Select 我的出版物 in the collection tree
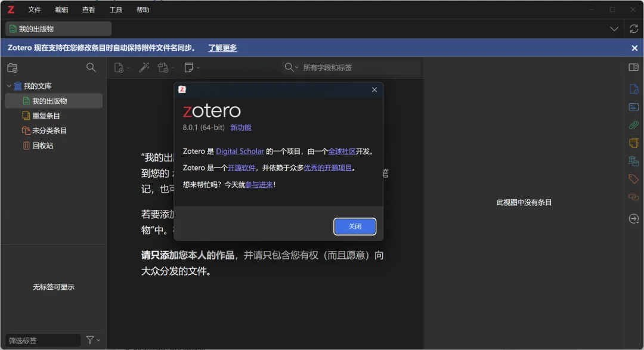 coord(54,101)
